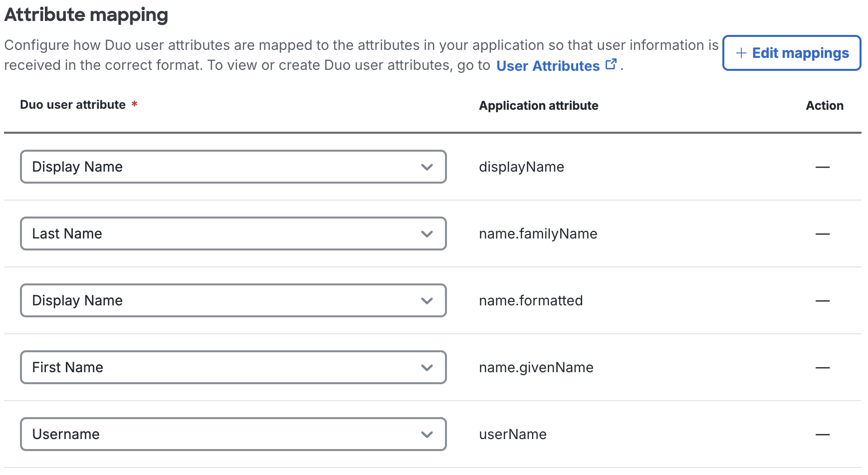
Task: Open the Username attribute dropdown
Action: click(232, 435)
